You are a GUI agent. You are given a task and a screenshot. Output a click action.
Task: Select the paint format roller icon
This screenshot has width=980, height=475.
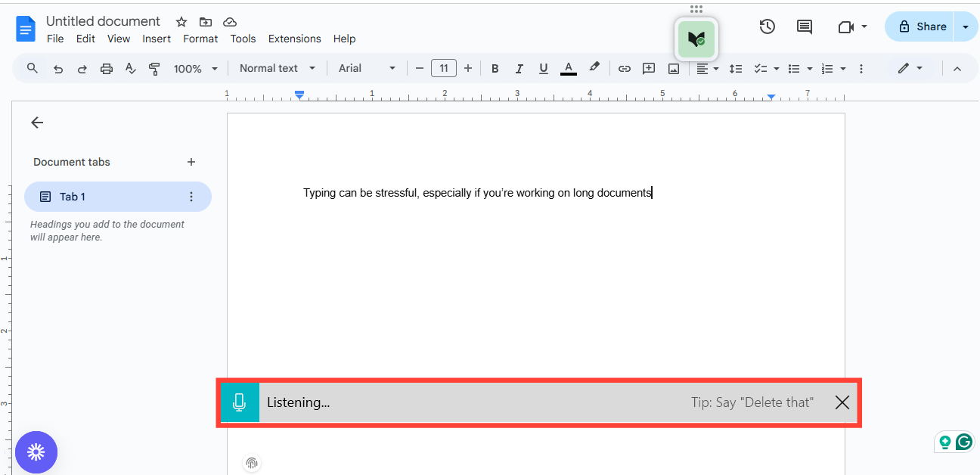click(x=155, y=69)
